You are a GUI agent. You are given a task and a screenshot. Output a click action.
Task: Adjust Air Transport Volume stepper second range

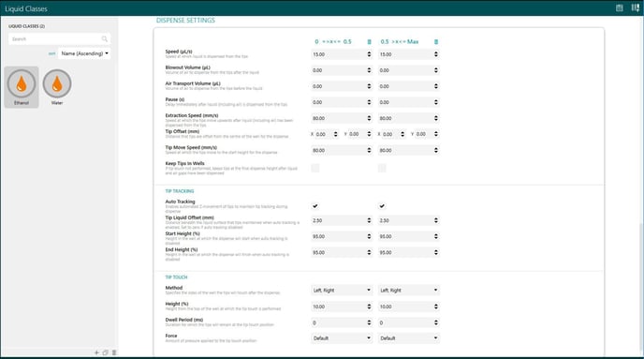[436, 86]
